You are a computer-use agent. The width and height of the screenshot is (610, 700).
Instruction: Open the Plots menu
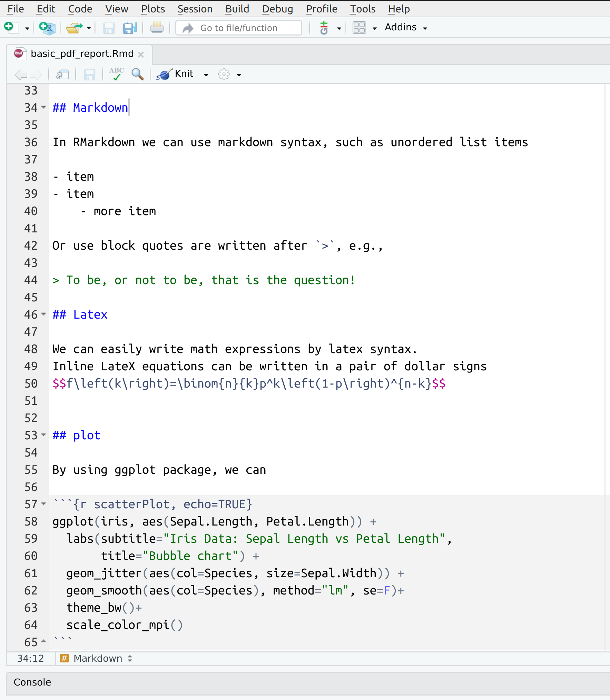click(x=153, y=9)
